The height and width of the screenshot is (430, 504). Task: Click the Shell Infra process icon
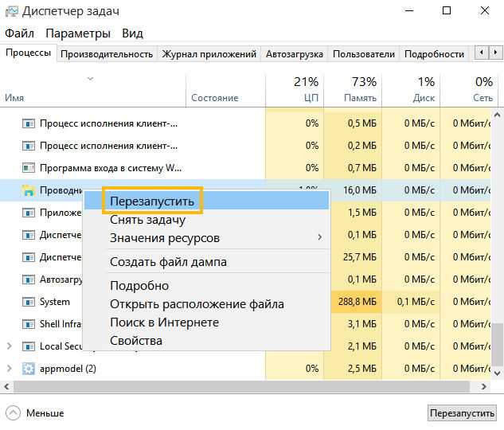pyautogui.click(x=29, y=324)
